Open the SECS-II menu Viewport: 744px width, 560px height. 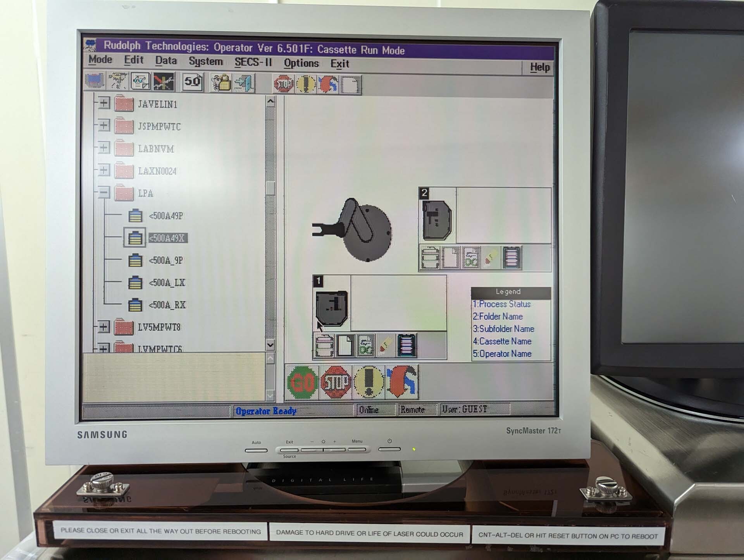pyautogui.click(x=253, y=62)
